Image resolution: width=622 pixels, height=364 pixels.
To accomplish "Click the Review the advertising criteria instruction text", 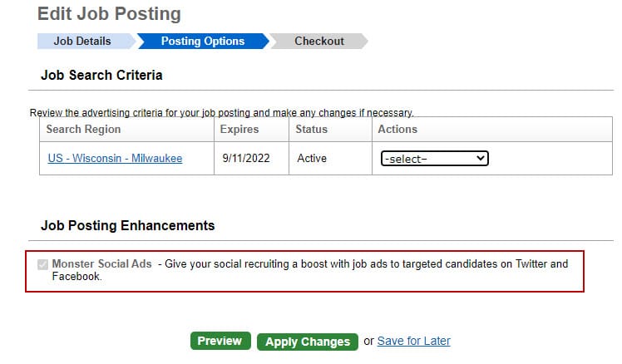I will 221,112.
